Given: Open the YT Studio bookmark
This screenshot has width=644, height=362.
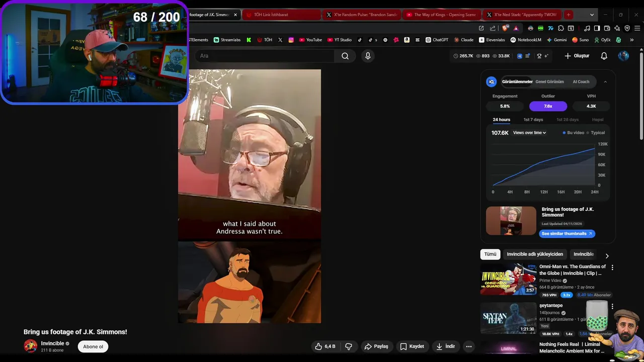Looking at the screenshot, I should (340, 40).
